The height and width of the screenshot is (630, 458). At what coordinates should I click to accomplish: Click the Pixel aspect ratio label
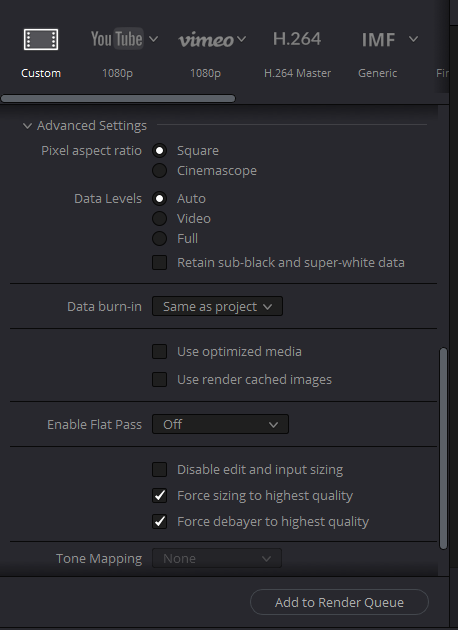[x=92, y=151]
